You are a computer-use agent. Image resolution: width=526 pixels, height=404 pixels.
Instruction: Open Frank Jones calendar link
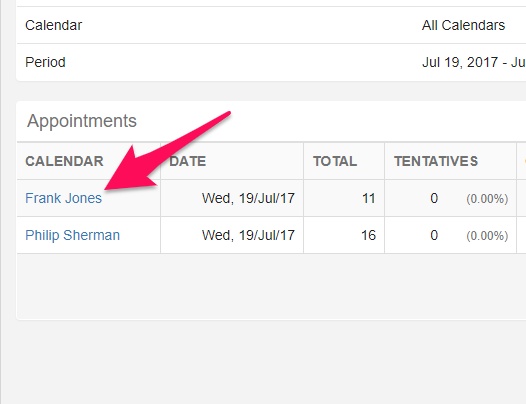pos(63,198)
